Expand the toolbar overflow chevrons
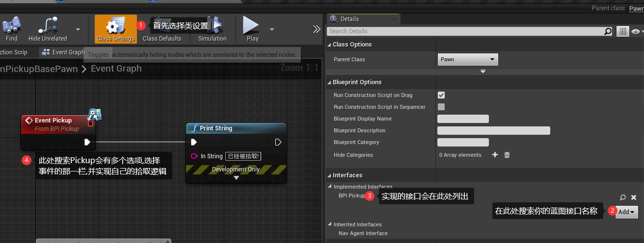 point(317,29)
